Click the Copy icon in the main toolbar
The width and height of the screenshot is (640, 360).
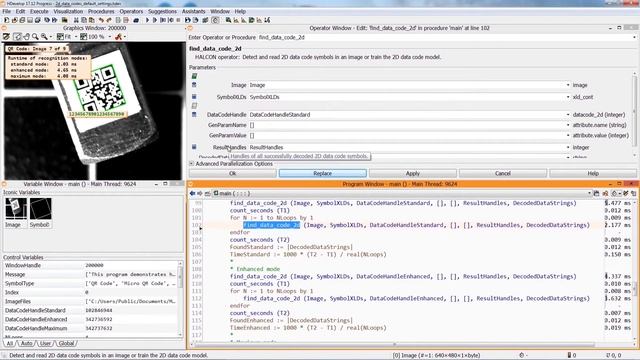[84, 20]
